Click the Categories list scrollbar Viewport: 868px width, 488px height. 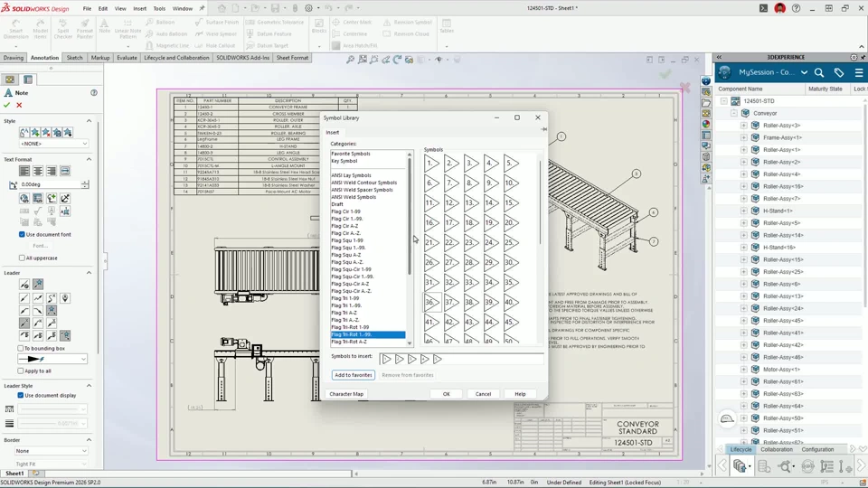pyautogui.click(x=410, y=216)
